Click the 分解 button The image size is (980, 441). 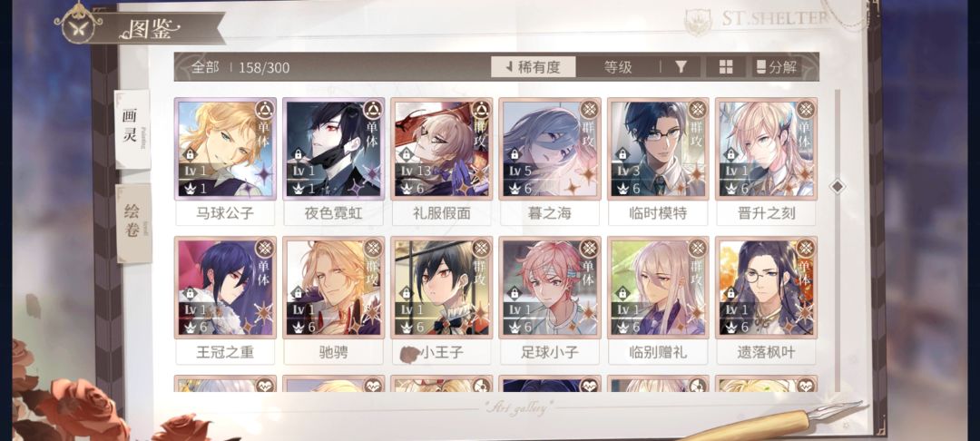[777, 67]
